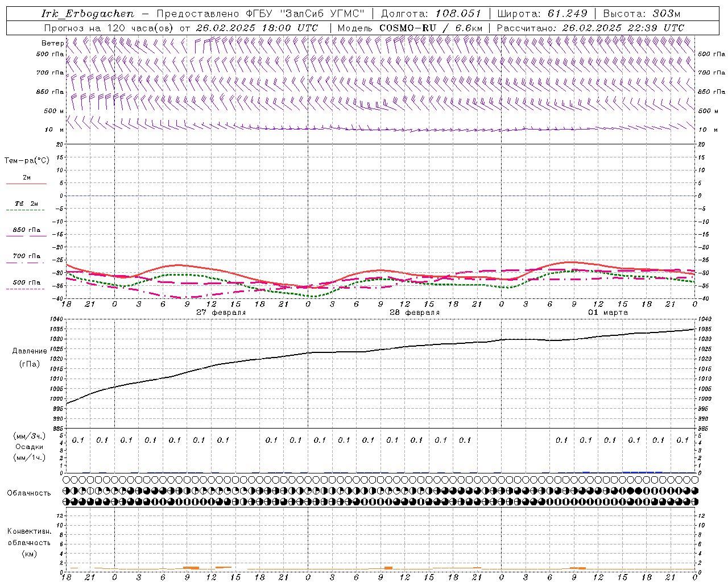Select the Модель COSMO-RU / 6.6км label
The image size is (728, 582).
[409, 28]
